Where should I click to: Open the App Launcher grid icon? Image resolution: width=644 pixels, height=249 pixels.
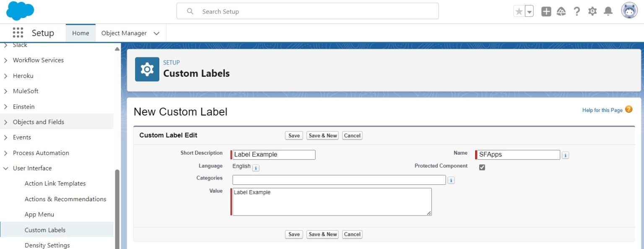pyautogui.click(x=18, y=33)
